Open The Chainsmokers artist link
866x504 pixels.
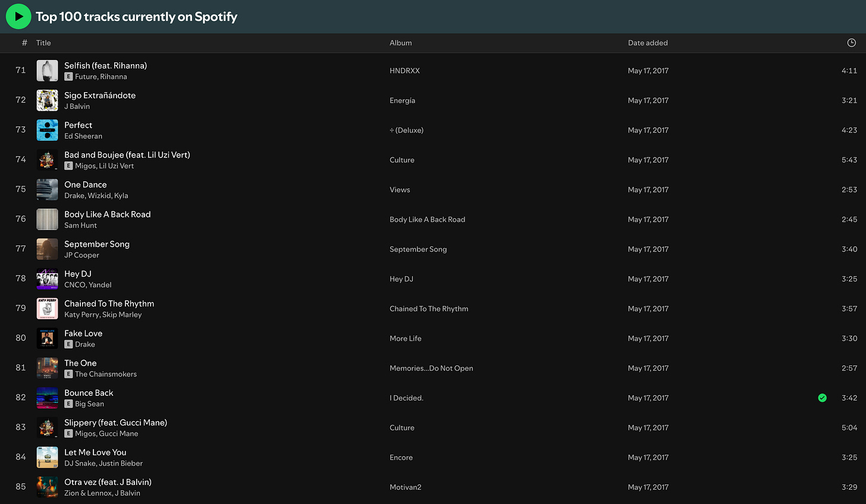(x=105, y=374)
